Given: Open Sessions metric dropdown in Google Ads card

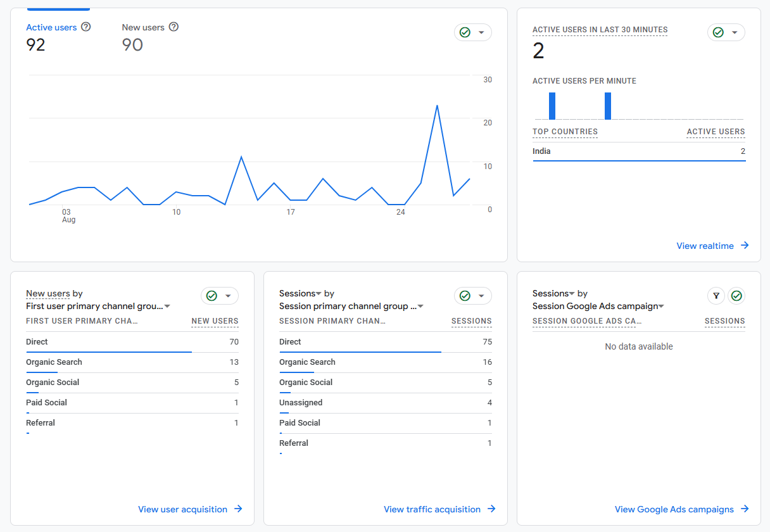Looking at the screenshot, I should pyautogui.click(x=554, y=293).
